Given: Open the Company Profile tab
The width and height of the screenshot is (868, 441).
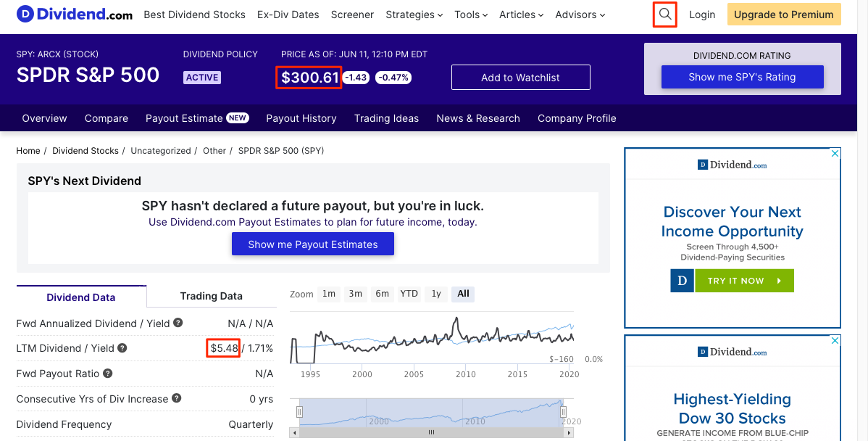Looking at the screenshot, I should (577, 118).
